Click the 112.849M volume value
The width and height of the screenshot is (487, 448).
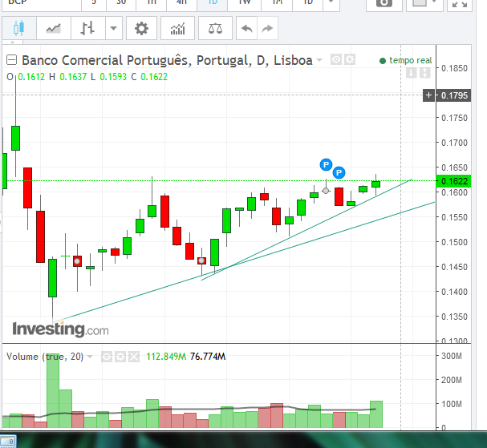point(166,357)
